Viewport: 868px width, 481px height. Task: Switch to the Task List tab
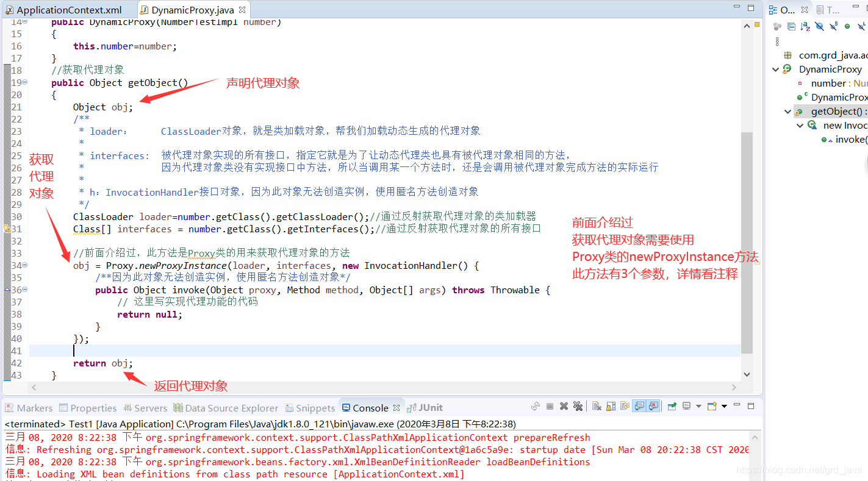tap(828, 10)
